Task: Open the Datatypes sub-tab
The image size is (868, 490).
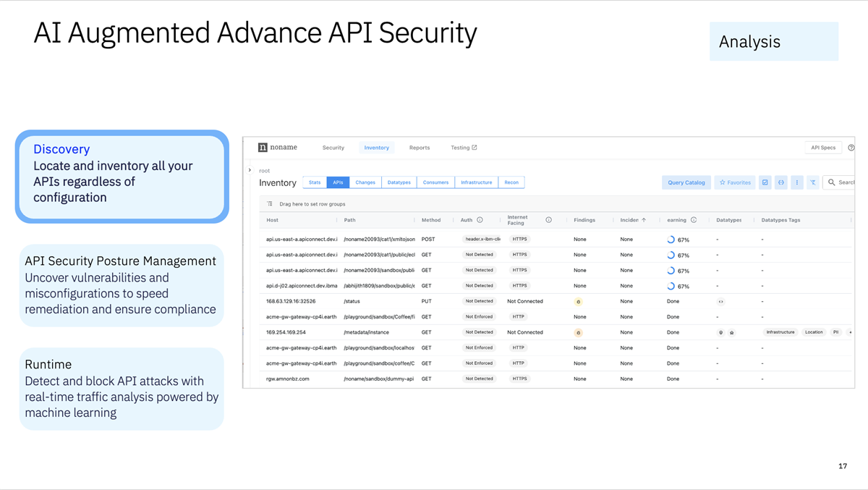Action: tap(399, 182)
